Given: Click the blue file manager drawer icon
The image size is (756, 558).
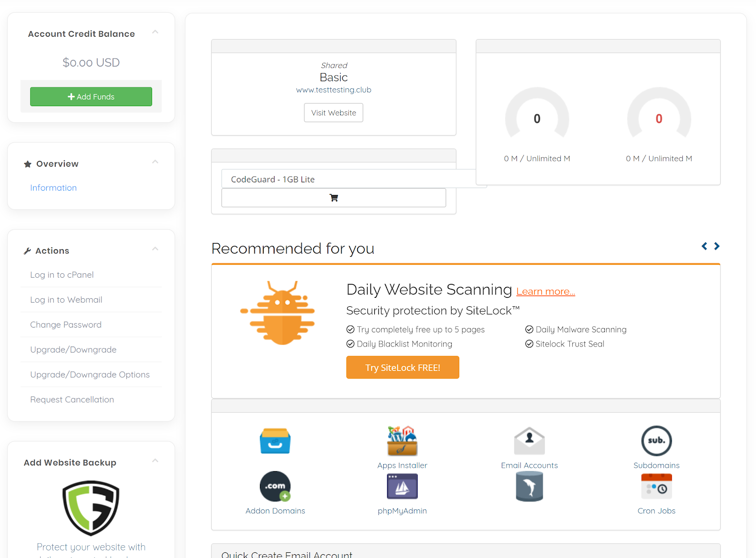Looking at the screenshot, I should 275,441.
